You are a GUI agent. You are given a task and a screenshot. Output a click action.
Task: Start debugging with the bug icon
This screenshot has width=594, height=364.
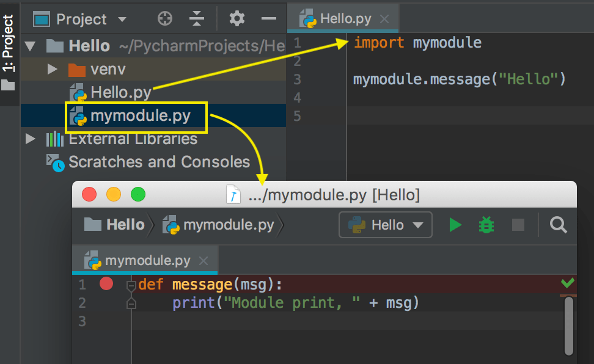pos(486,225)
